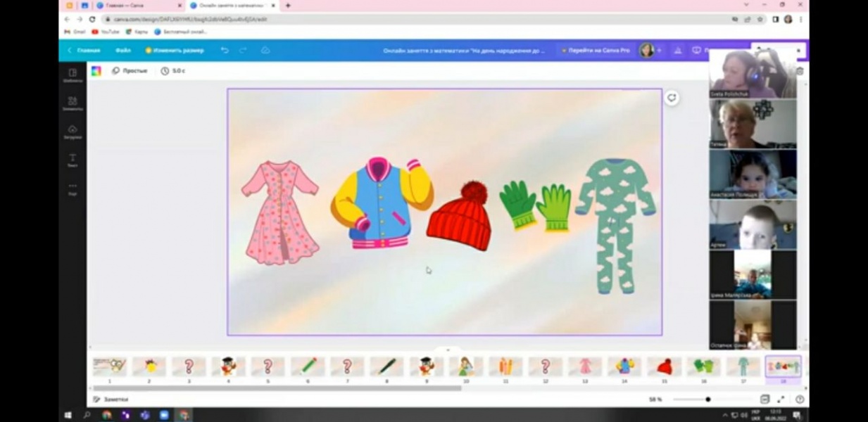Open the Templates sidebar panel
868x422 pixels.
pyautogui.click(x=72, y=75)
